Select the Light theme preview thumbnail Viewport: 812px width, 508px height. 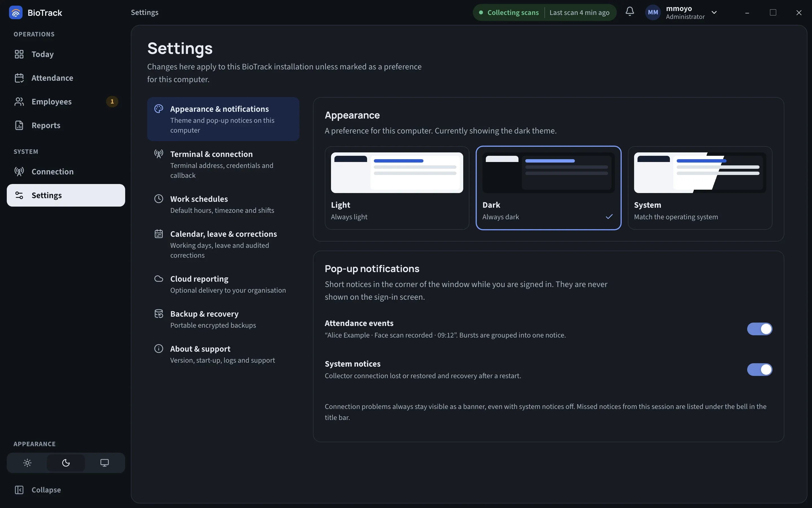coord(397,173)
